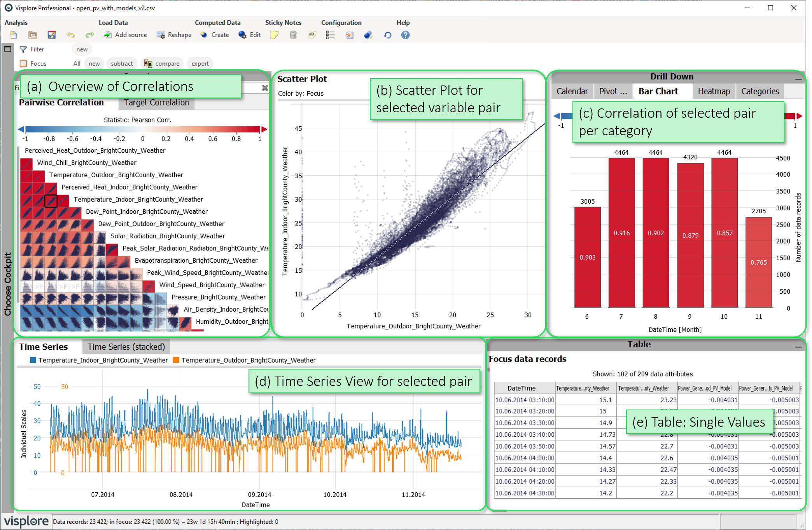The width and height of the screenshot is (812, 530).
Task: Click the left blue arrow of correlation scale
Action: click(21, 129)
